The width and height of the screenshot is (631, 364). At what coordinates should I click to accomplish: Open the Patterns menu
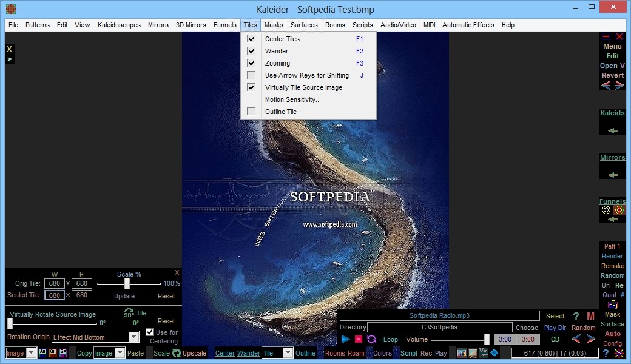tap(38, 25)
